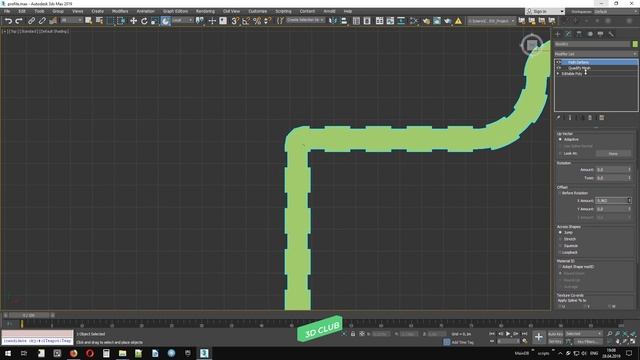
Task: Click the Pin Stack icon
Action: pyautogui.click(x=558, y=118)
